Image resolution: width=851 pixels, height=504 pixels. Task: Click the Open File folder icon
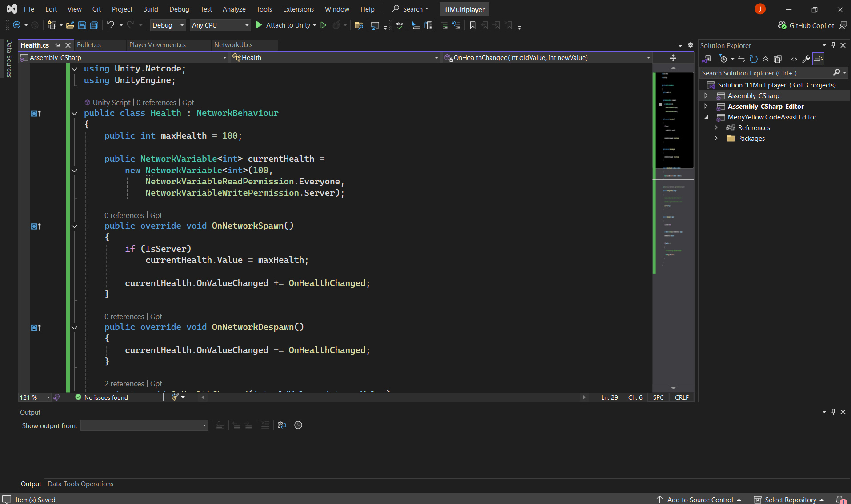point(70,25)
